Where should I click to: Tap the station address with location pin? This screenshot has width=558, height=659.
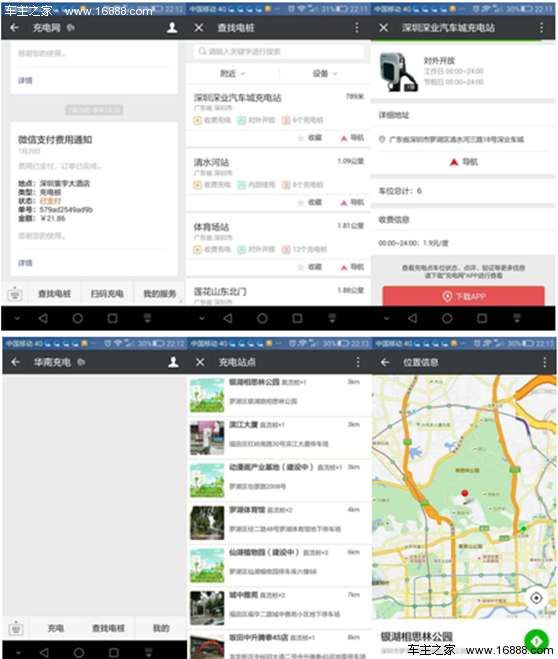pyautogui.click(x=451, y=139)
